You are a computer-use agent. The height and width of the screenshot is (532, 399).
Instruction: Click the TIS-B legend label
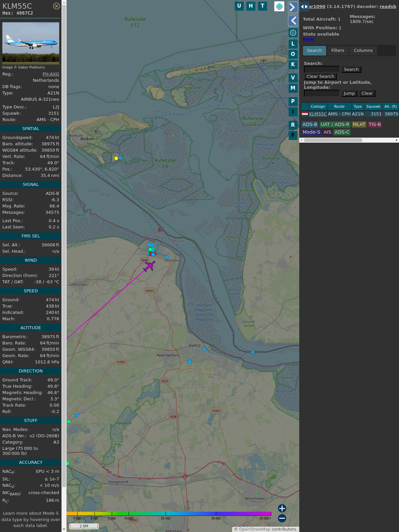click(375, 124)
